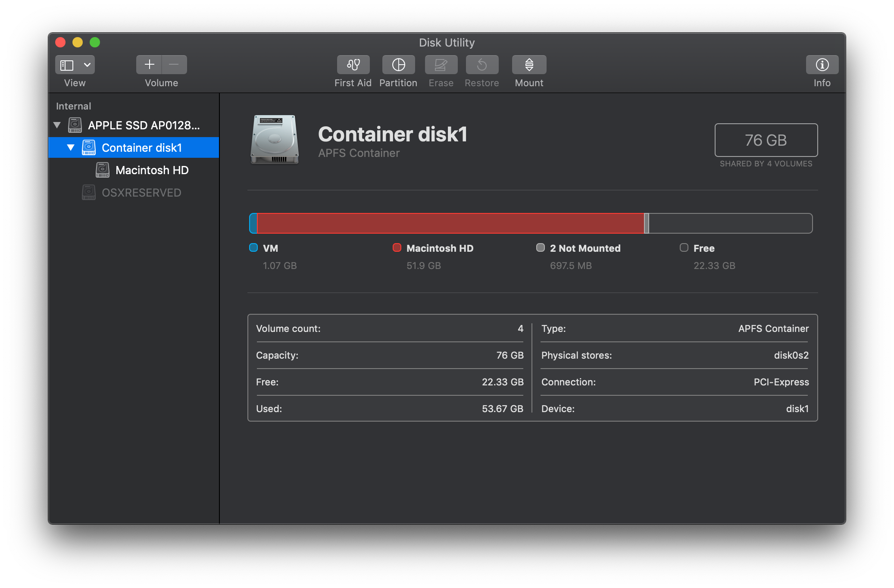
Task: Click the Capacity 76 GB table value
Action: pyautogui.click(x=510, y=355)
